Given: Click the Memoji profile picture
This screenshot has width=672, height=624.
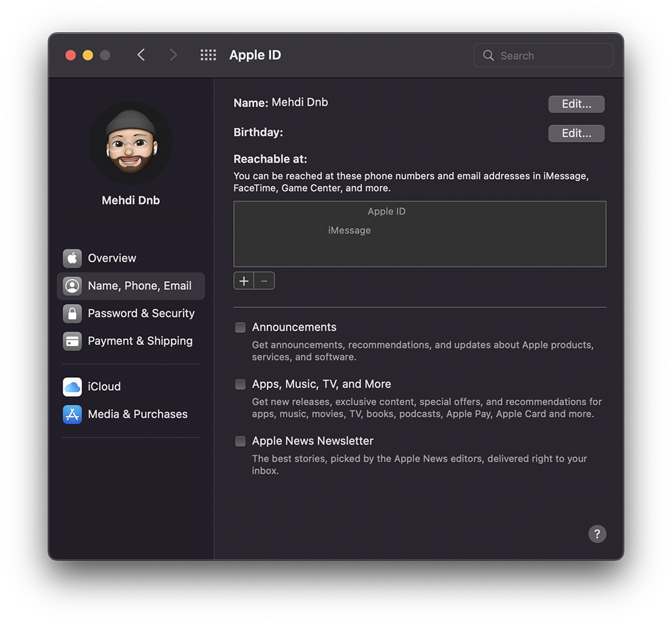Looking at the screenshot, I should [x=131, y=143].
